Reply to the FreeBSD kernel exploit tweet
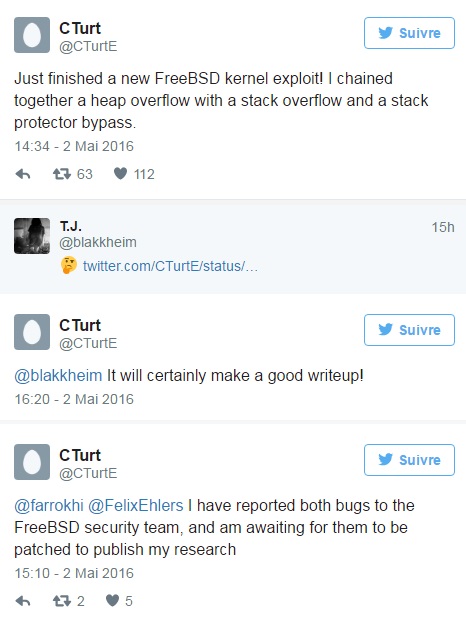The height and width of the screenshot is (623, 466). point(23,174)
